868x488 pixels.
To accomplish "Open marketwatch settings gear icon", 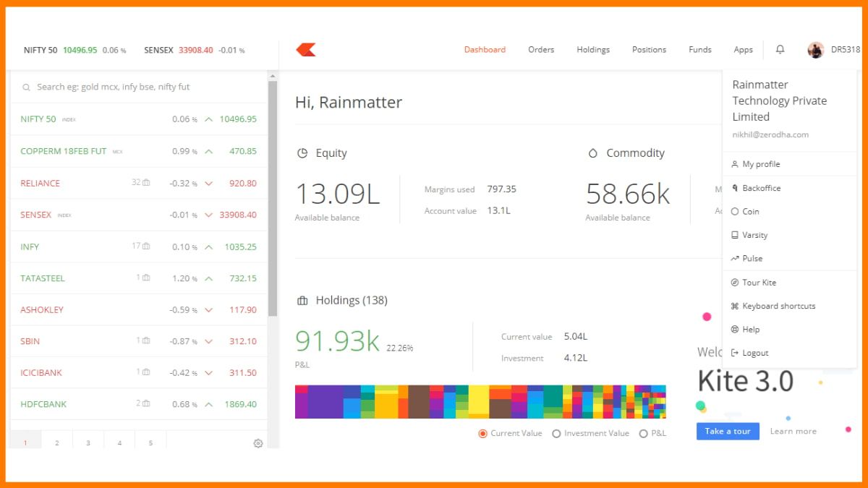I will [258, 443].
